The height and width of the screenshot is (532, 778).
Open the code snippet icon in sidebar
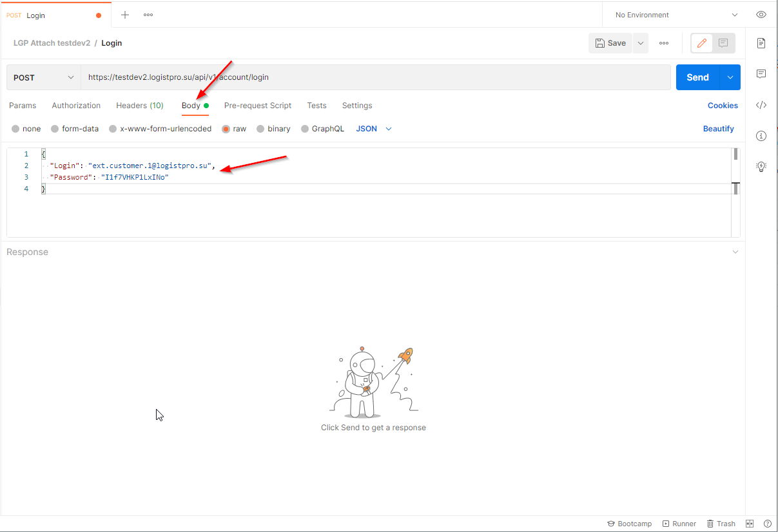pyautogui.click(x=761, y=105)
